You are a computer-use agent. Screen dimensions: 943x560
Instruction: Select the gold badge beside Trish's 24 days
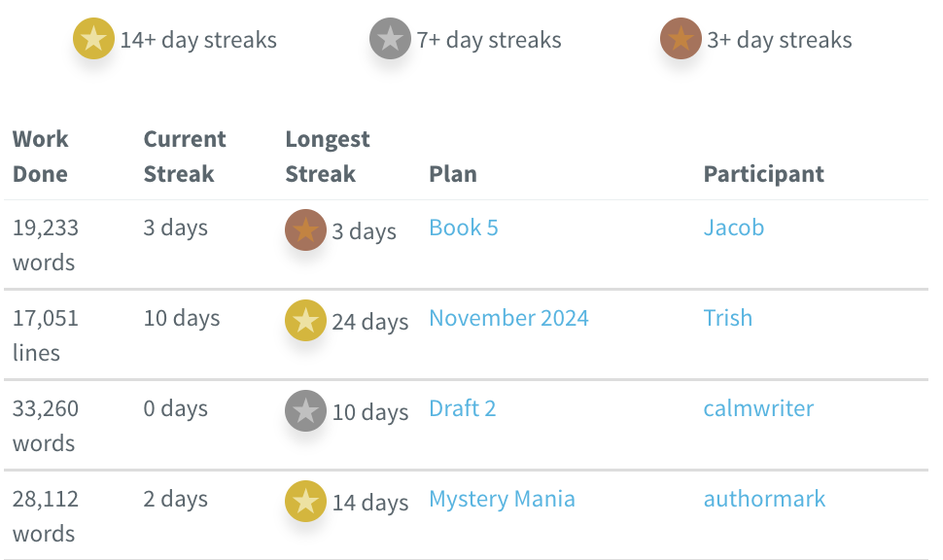[x=305, y=320]
